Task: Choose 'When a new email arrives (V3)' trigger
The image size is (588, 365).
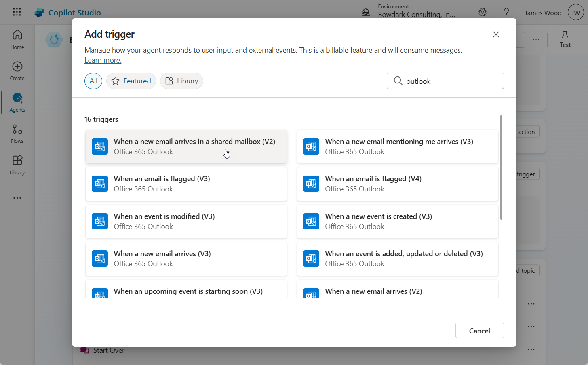Action: [x=186, y=259]
